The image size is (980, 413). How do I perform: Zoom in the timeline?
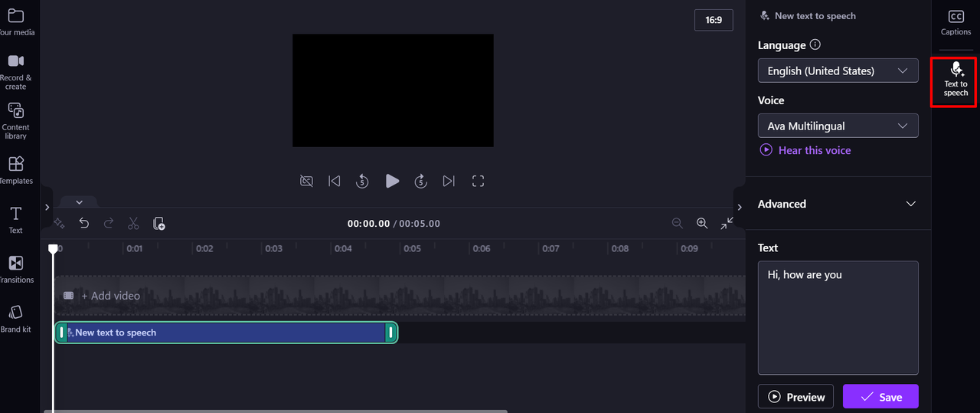point(701,223)
